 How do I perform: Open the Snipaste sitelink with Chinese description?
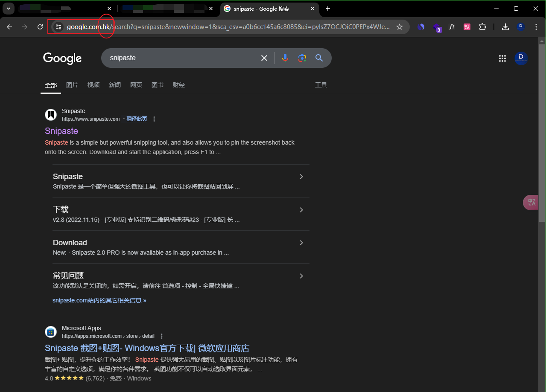[x=68, y=177]
